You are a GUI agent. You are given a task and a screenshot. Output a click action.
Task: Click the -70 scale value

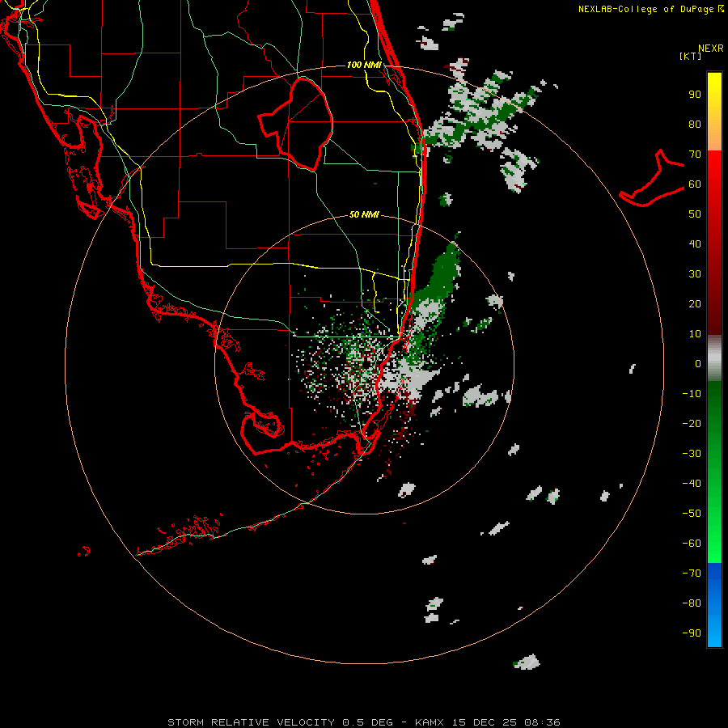692,574
